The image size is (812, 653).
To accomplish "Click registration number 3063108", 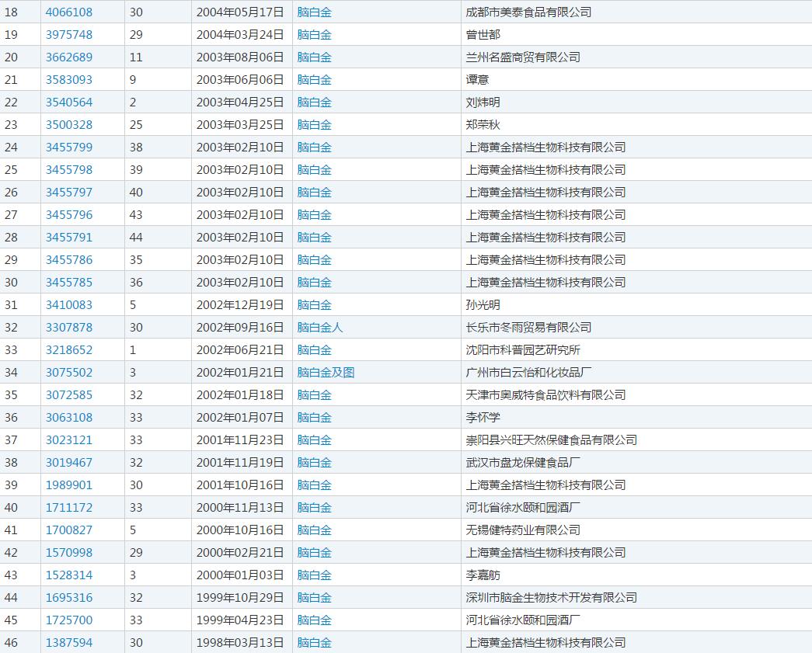I will click(69, 417).
